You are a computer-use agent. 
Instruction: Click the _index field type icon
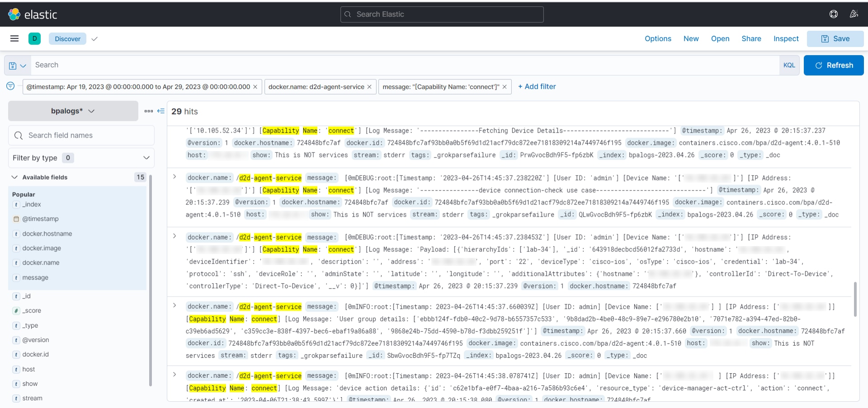(x=16, y=204)
